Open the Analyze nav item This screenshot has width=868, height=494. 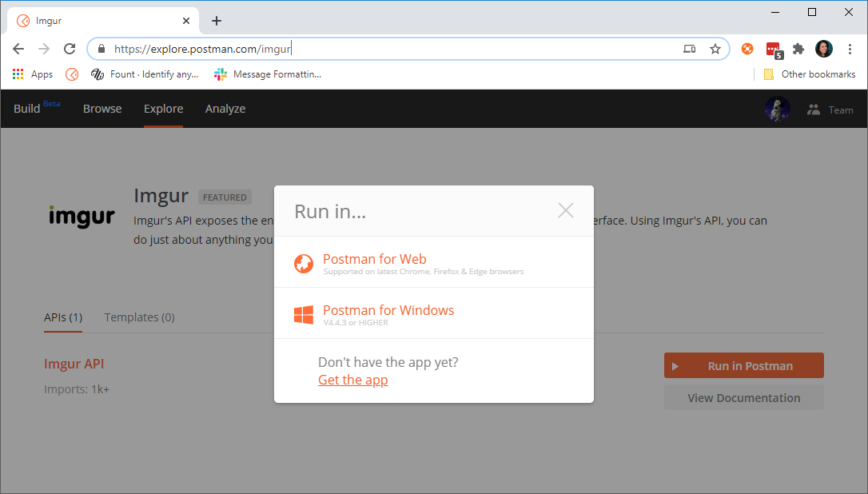pos(225,109)
